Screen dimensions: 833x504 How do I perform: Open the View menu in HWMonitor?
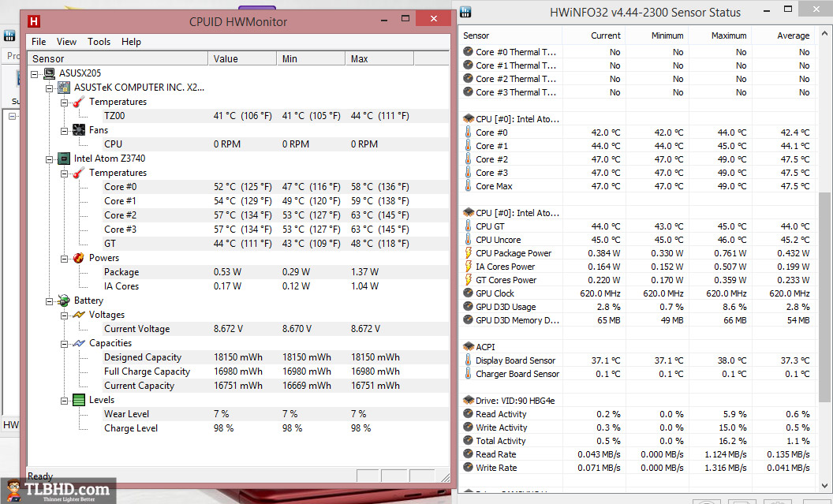click(66, 42)
